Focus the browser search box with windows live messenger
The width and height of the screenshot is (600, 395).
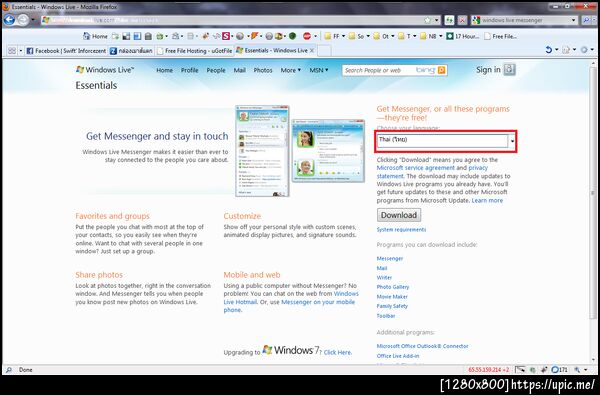point(523,20)
